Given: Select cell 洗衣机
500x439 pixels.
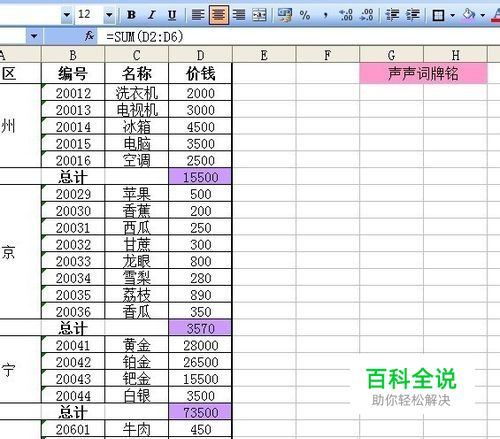Looking at the screenshot, I should pyautogui.click(x=137, y=93).
